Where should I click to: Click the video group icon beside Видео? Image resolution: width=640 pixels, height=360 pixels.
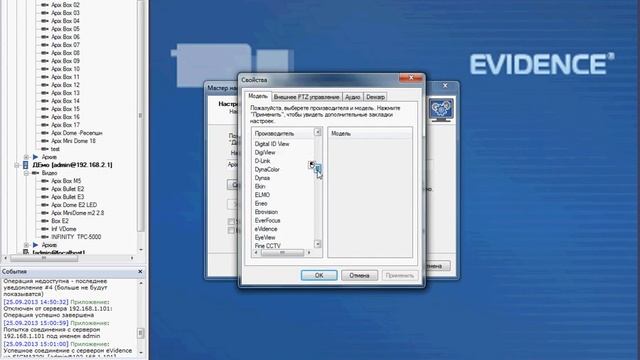click(36, 173)
